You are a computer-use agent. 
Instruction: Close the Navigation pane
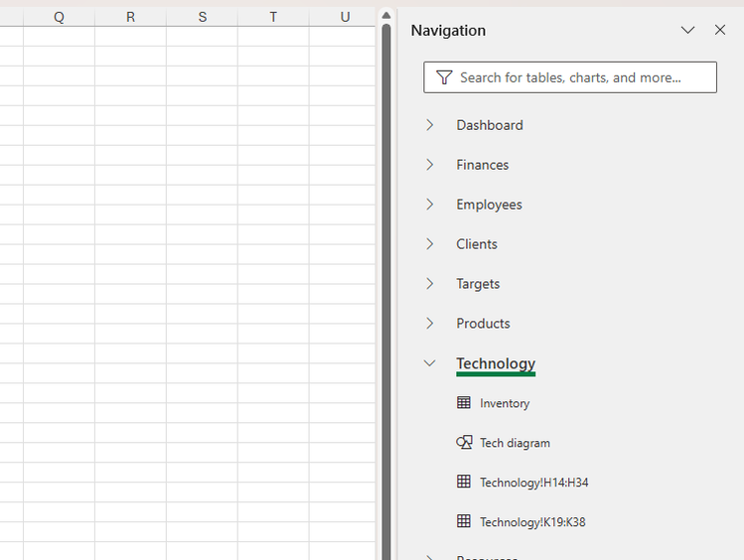coord(720,30)
